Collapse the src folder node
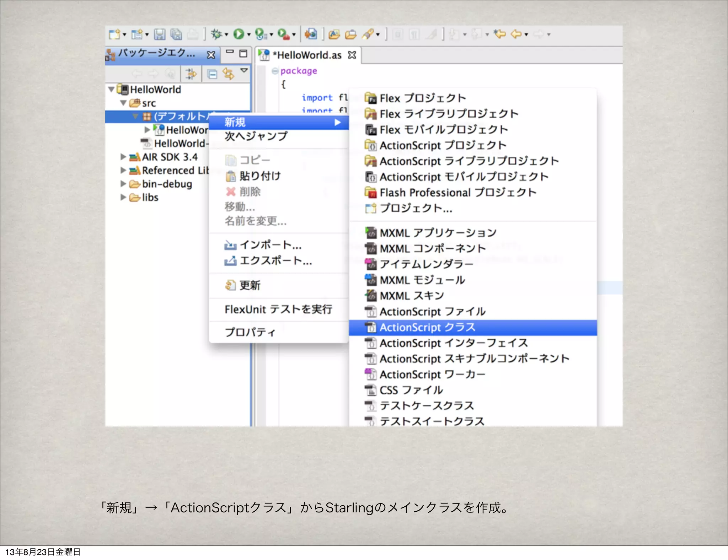728x560 pixels. coord(123,103)
